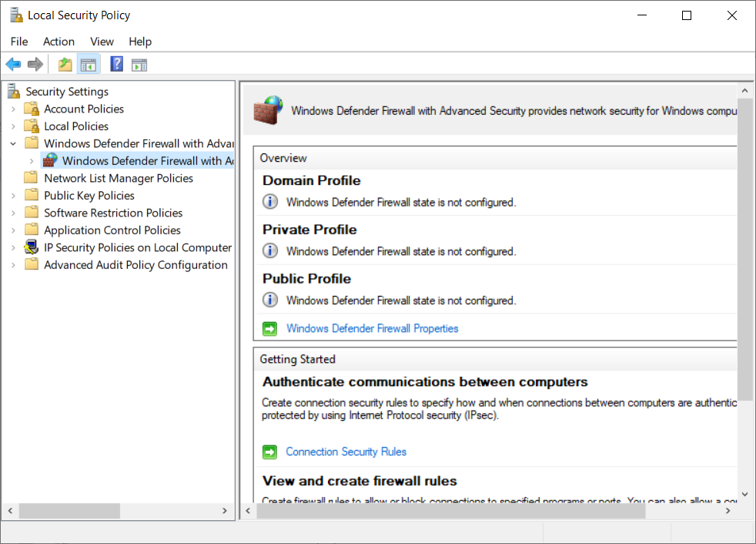Click the Account Policies folder icon
This screenshot has width=756, height=544.
[x=32, y=109]
